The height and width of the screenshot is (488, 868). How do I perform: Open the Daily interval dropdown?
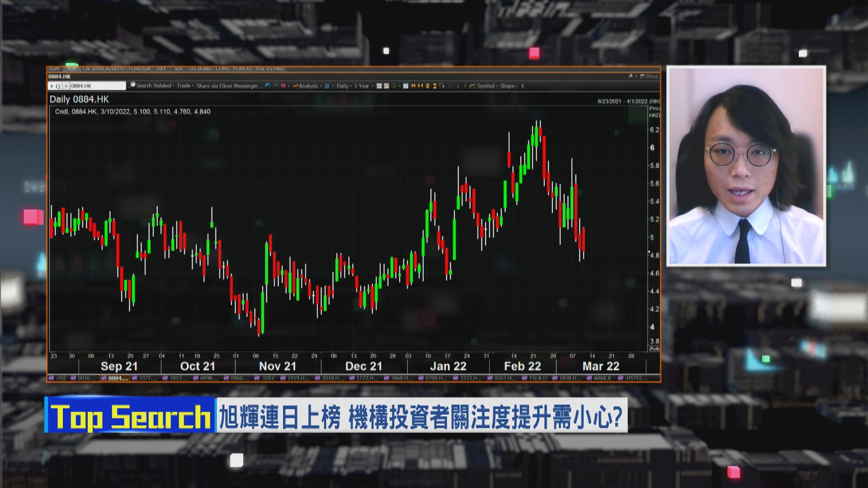[342, 86]
